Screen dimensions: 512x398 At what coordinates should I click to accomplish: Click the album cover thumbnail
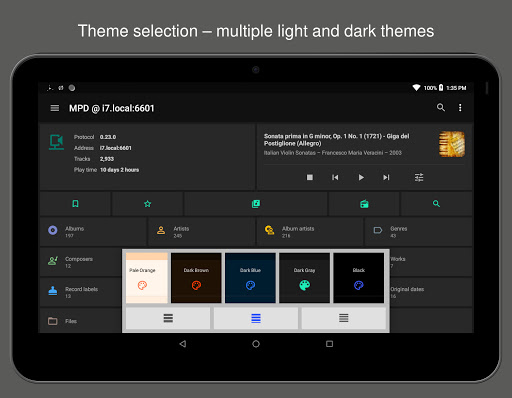pos(452,144)
